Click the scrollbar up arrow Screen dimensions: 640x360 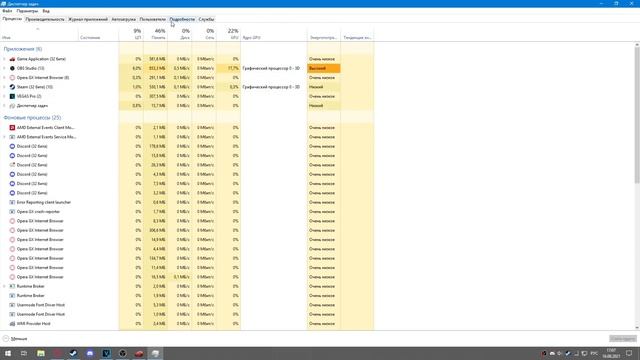click(x=637, y=44)
